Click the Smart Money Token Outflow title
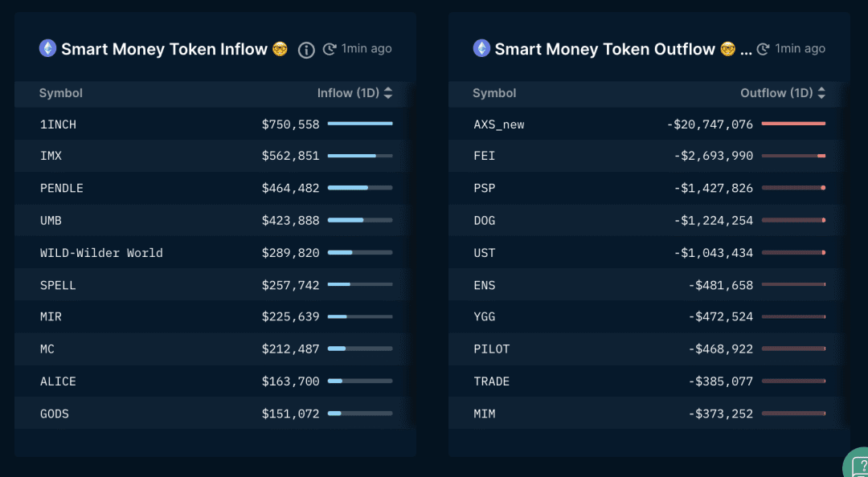Viewport: 868px width, 477px height. click(x=604, y=49)
